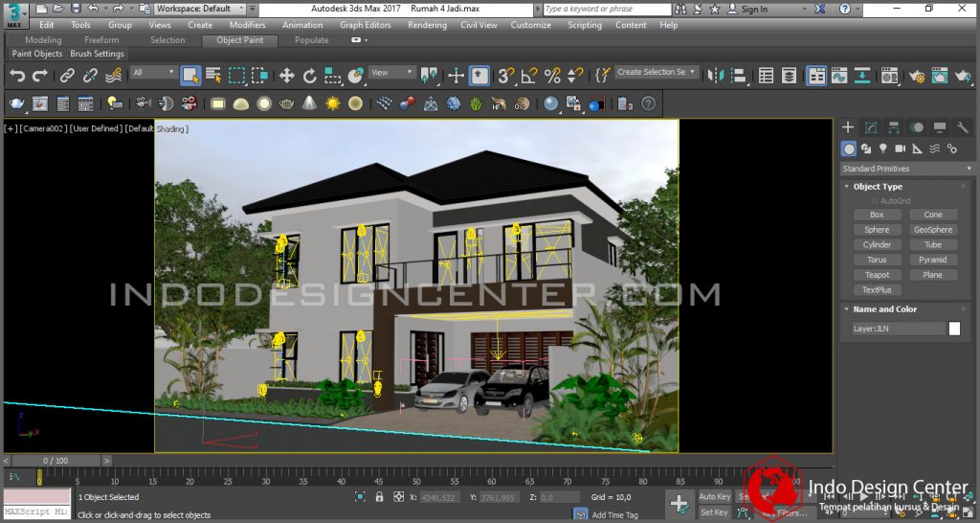This screenshot has height=523, width=980.
Task: Create a Box primitive
Action: (x=877, y=215)
